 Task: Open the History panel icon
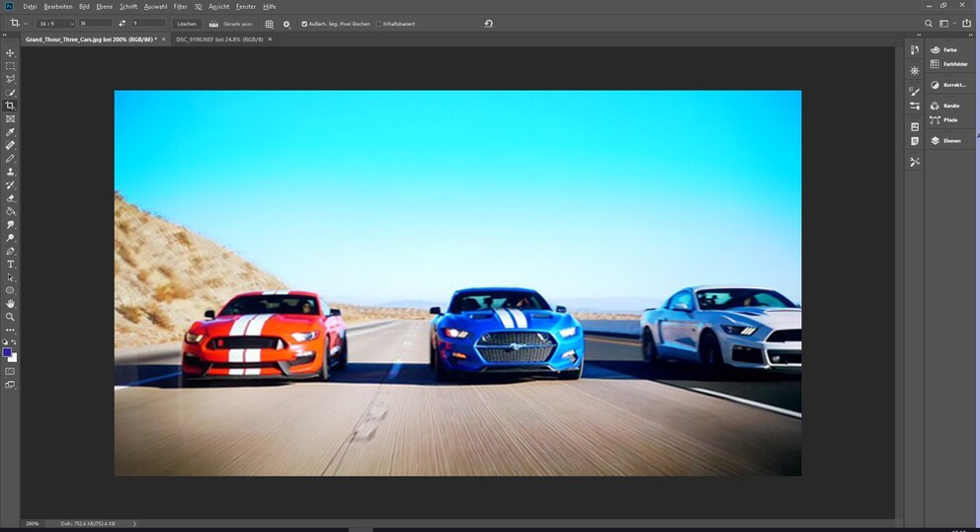tap(915, 50)
